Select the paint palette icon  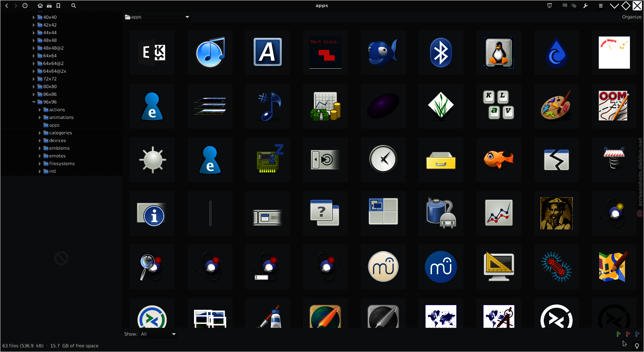[557, 106]
